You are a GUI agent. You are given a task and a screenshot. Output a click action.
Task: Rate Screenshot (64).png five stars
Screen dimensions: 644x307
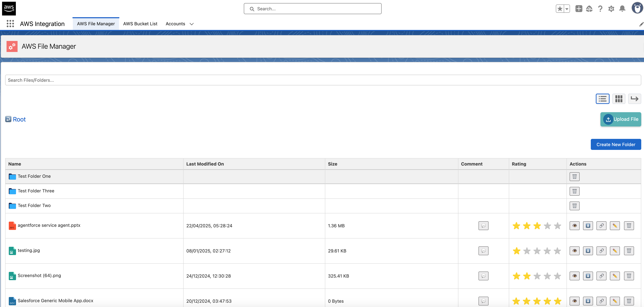click(558, 276)
